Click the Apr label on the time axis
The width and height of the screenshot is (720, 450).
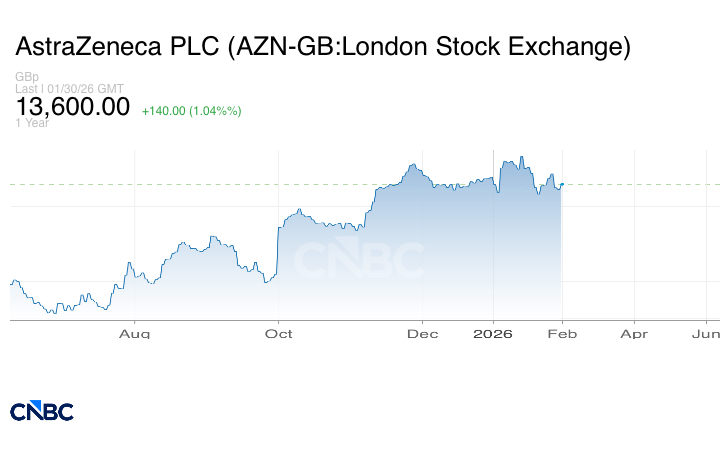click(x=634, y=333)
